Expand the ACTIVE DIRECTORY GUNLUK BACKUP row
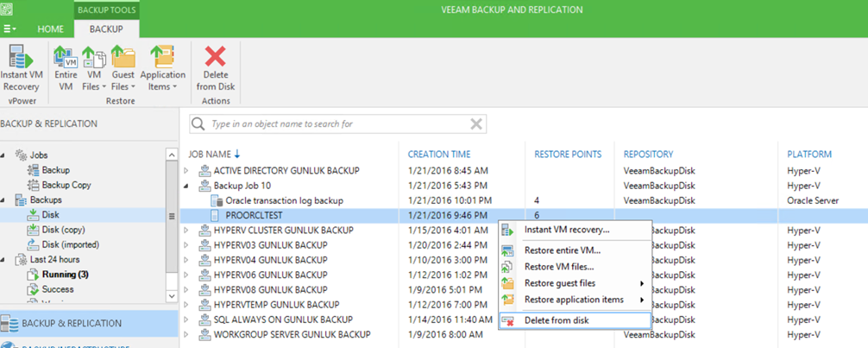This screenshot has height=348, width=868. click(186, 171)
